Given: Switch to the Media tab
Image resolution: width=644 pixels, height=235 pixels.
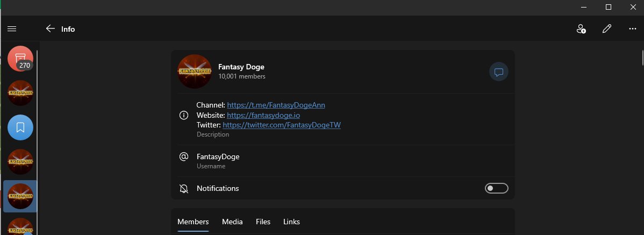Looking at the screenshot, I should [x=232, y=222].
